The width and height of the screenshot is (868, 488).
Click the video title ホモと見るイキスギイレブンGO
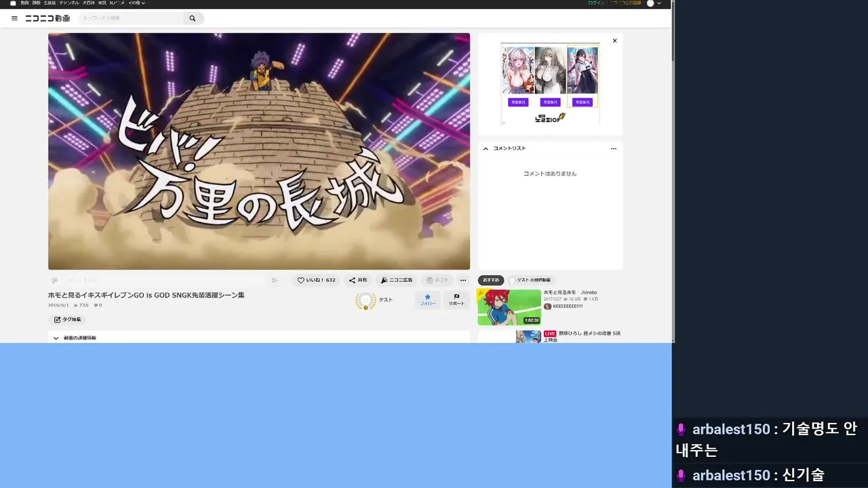146,295
